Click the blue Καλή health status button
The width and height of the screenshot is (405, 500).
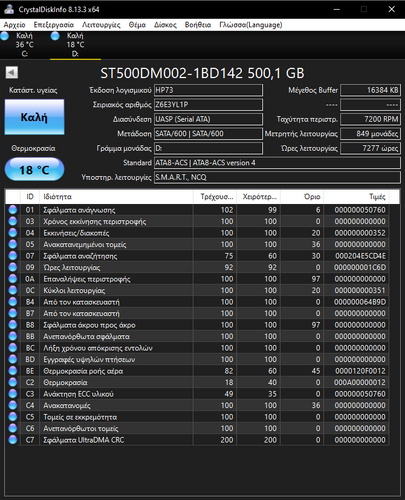pos(34,117)
